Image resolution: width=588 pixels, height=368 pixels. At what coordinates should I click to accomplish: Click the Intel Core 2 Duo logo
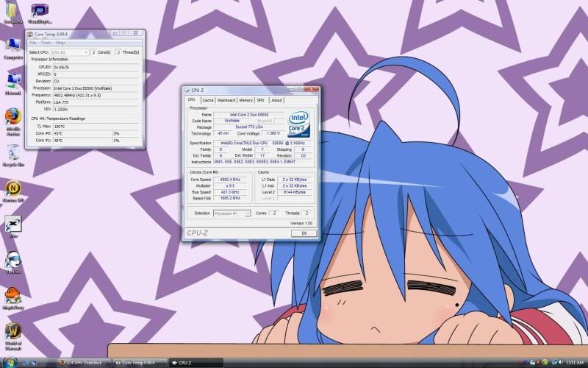[x=299, y=124]
